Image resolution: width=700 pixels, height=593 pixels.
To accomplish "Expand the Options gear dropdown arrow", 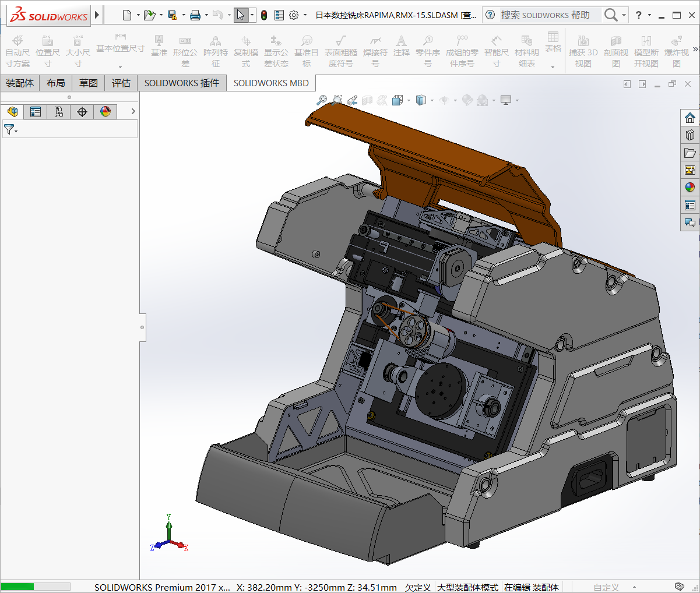I will (305, 15).
